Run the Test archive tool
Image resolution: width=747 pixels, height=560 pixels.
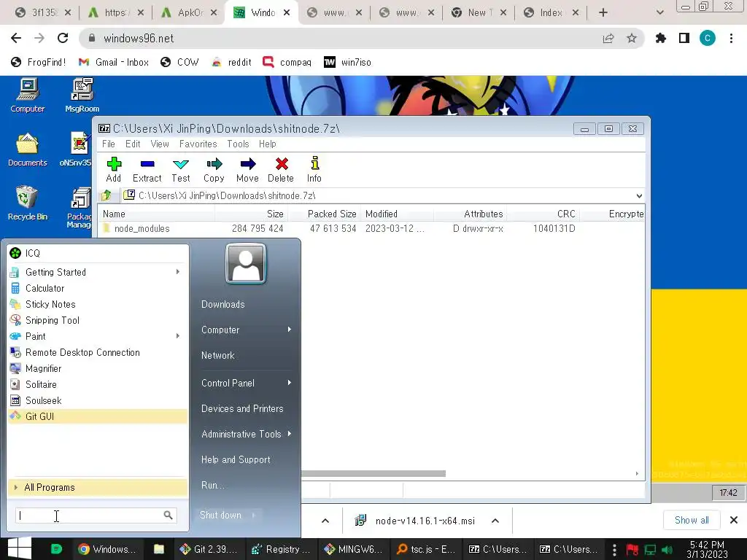pyautogui.click(x=181, y=170)
